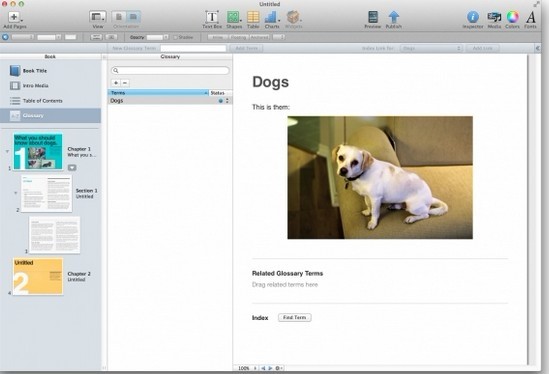The width and height of the screenshot is (549, 374).
Task: Open the View options button
Action: click(x=98, y=17)
